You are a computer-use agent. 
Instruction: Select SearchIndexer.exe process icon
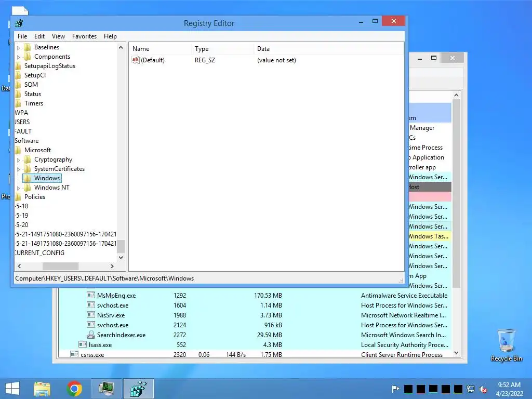click(90, 335)
